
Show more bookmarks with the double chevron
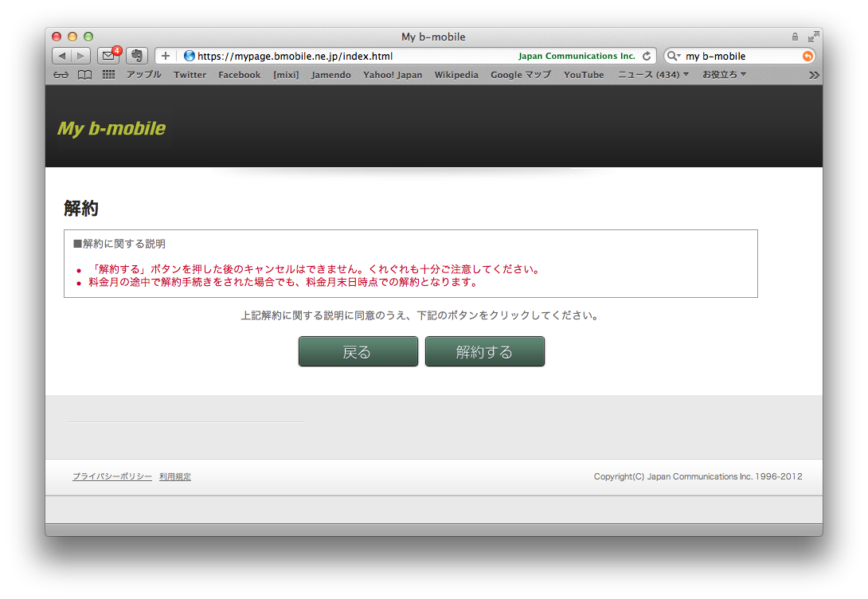pyautogui.click(x=814, y=75)
